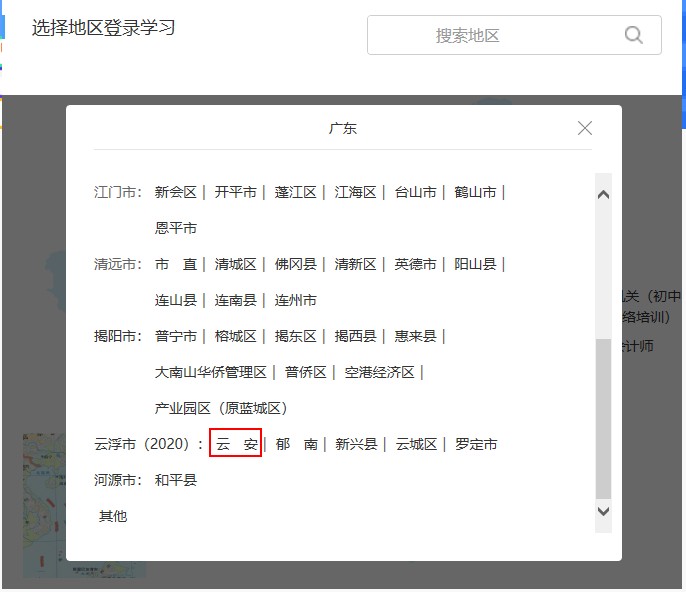The width and height of the screenshot is (686, 592).
Task: Select 市直 under 清远市
Action: 175,264
